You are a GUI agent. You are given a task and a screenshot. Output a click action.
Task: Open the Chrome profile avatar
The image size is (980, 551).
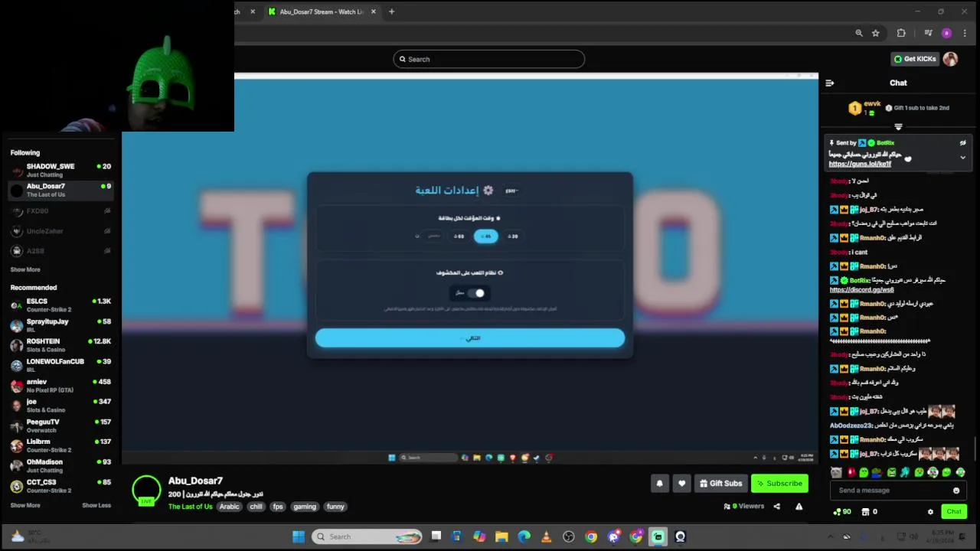pos(946,33)
